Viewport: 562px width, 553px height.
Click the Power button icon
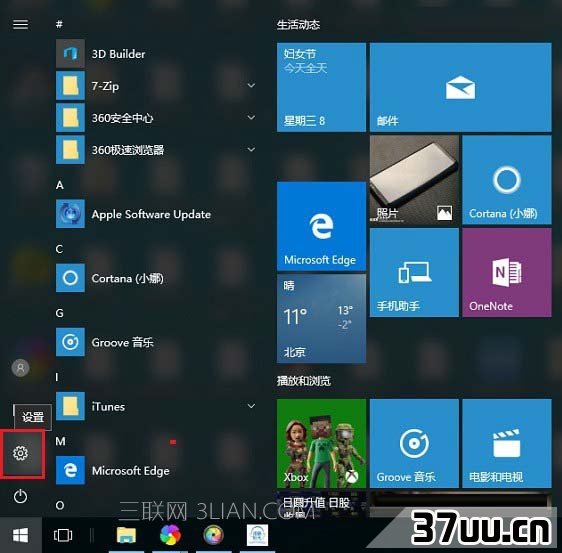[20, 496]
